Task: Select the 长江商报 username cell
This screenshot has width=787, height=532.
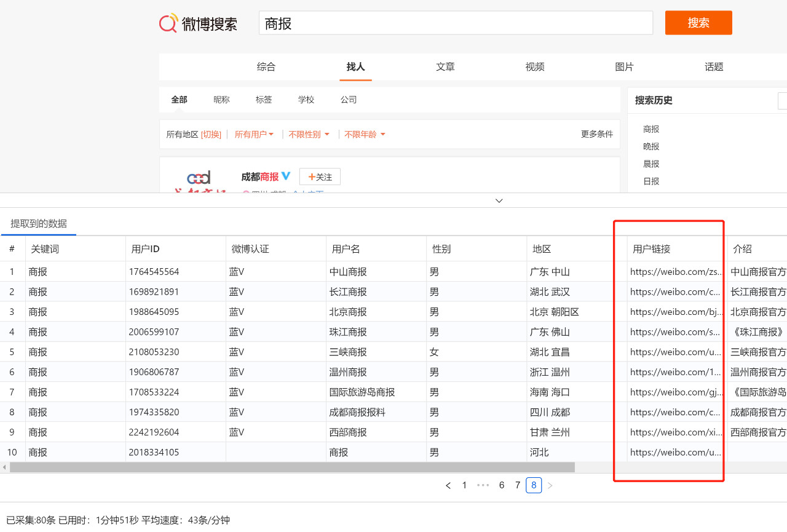Action: tap(376, 292)
